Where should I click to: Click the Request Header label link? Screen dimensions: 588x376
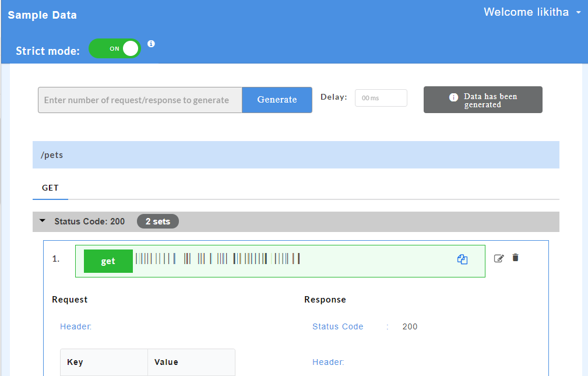75,326
